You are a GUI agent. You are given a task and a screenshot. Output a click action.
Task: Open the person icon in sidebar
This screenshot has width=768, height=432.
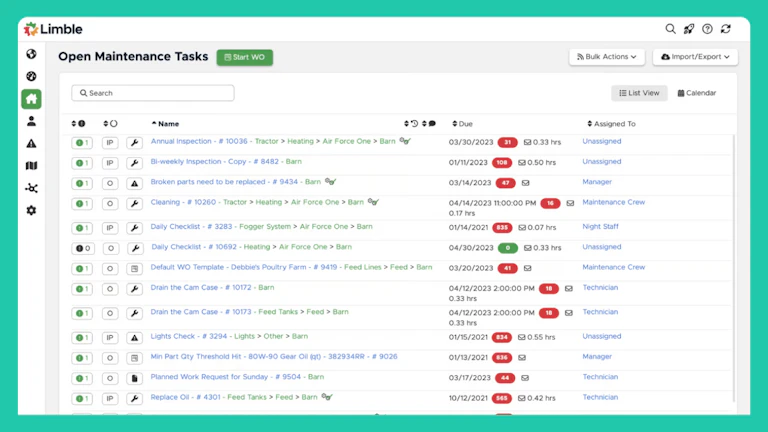pyautogui.click(x=31, y=121)
